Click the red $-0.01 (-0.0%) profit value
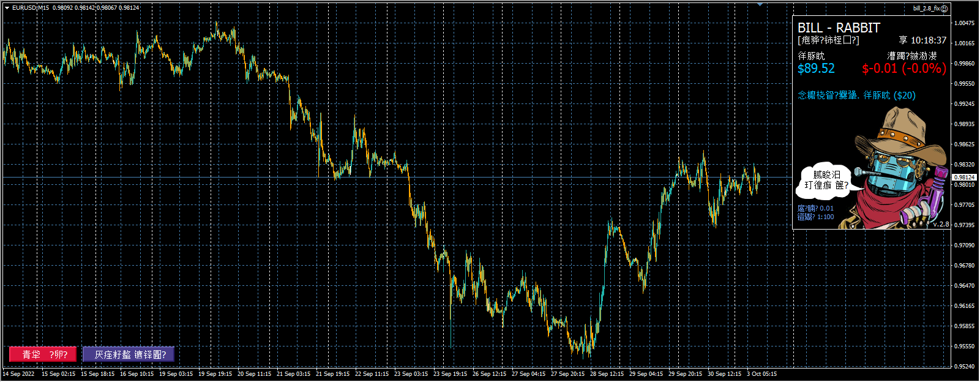Viewport: 980px width, 382px height. coord(903,69)
